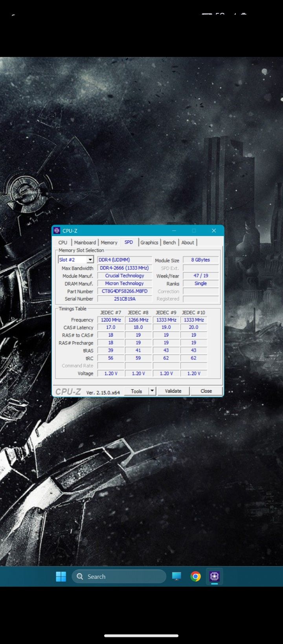
Task: Click the Close button at bottom
Action: (206, 391)
